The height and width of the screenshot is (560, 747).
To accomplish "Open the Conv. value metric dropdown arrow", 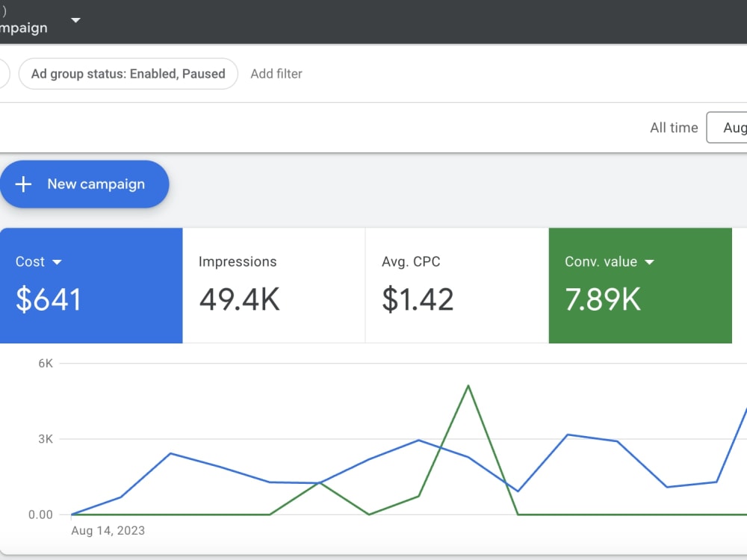I will [649, 262].
